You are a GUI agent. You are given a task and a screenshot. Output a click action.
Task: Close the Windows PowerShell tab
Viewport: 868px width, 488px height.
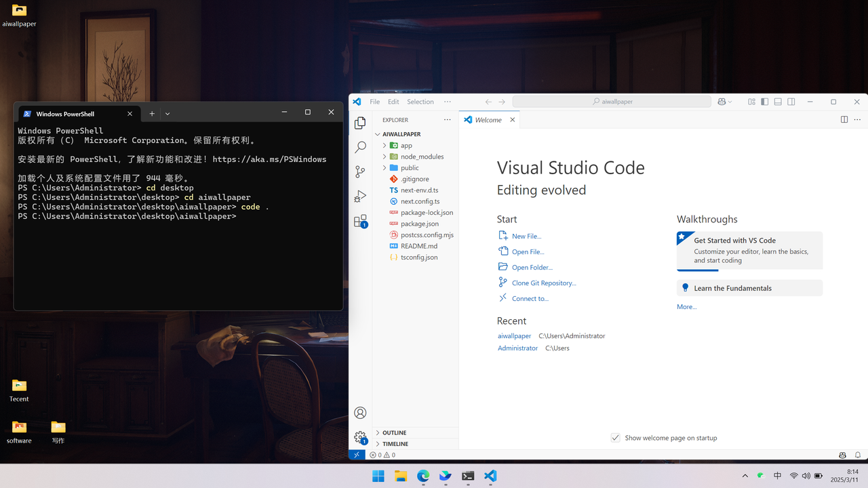tap(130, 114)
